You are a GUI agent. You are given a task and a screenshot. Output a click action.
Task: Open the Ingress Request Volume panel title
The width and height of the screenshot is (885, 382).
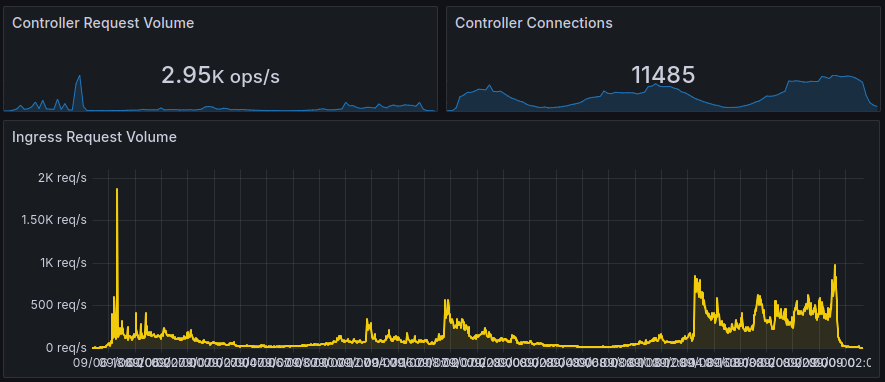coord(94,137)
